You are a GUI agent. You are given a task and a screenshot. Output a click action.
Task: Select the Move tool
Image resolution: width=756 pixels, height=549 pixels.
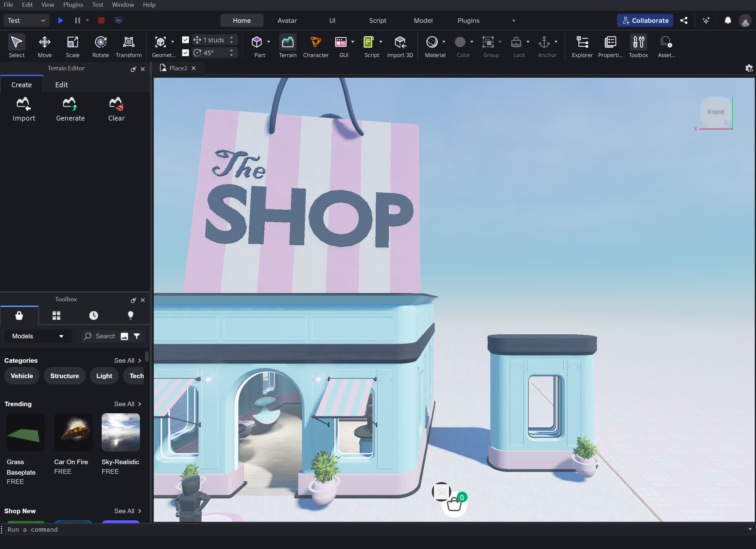45,46
